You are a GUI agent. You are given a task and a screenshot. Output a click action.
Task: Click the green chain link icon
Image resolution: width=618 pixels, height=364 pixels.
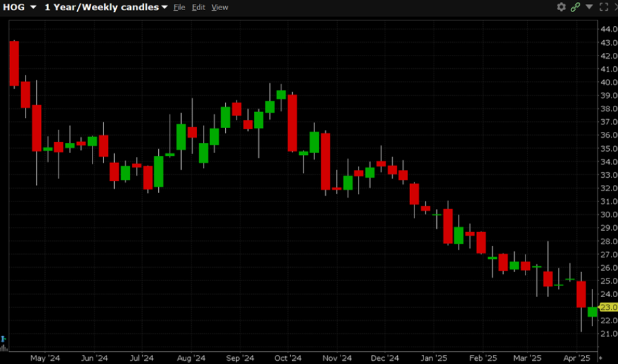click(x=575, y=7)
